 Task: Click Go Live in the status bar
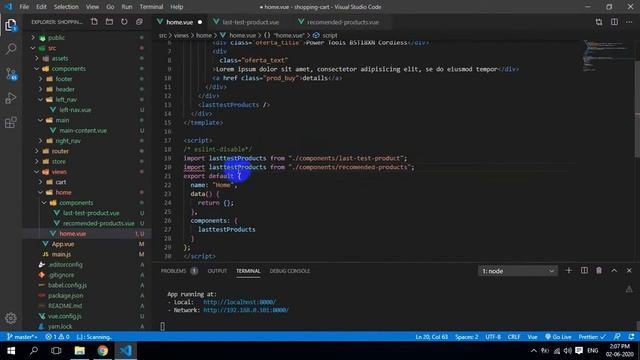558,337
